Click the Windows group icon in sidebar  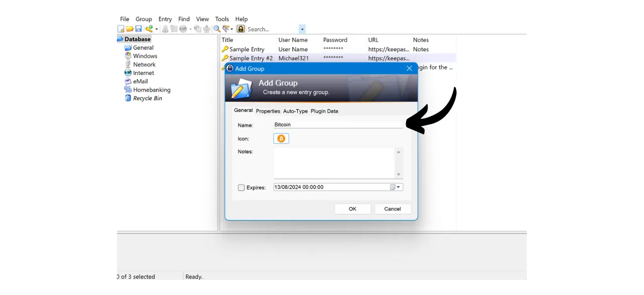click(128, 56)
